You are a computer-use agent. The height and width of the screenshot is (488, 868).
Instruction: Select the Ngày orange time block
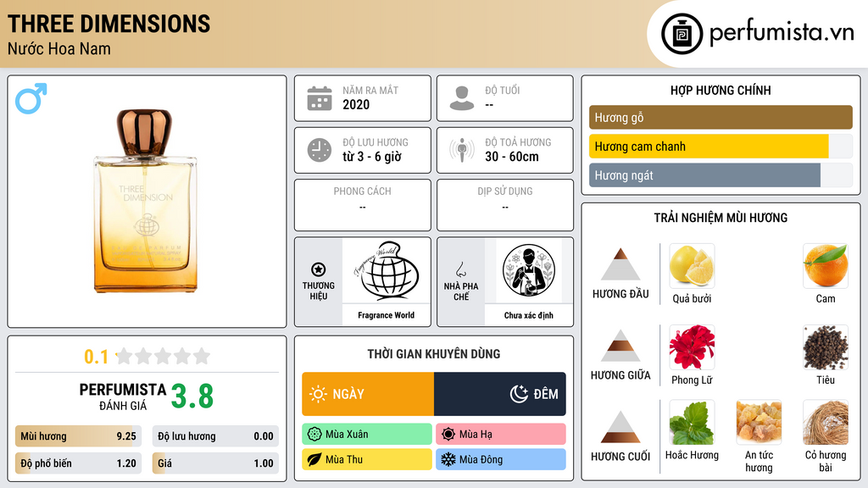[368, 394]
